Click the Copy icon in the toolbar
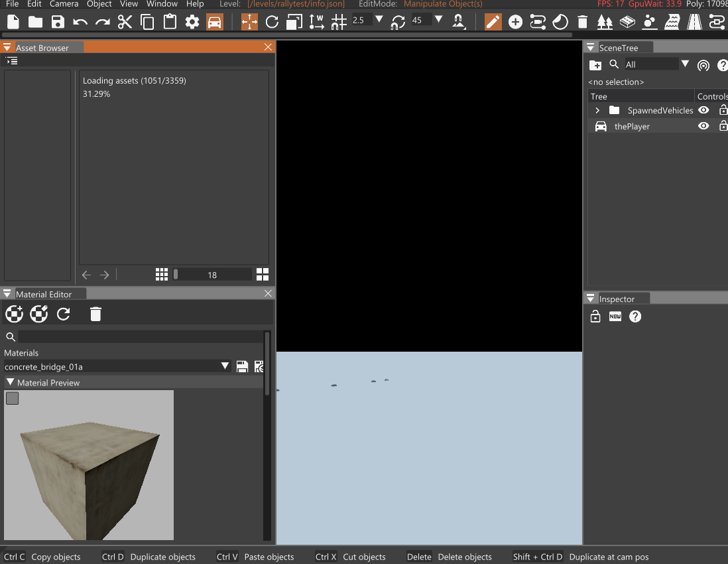Screen dimensions: 728x564 pos(147,22)
